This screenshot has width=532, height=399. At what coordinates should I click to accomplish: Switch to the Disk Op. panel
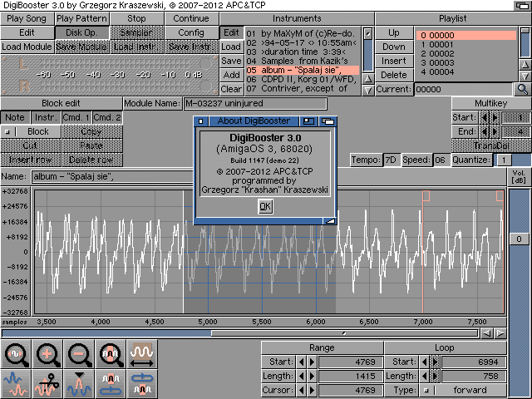(x=81, y=32)
